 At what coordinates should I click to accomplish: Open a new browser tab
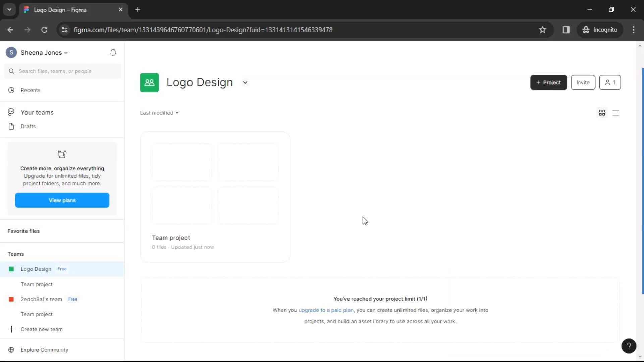coord(138,10)
